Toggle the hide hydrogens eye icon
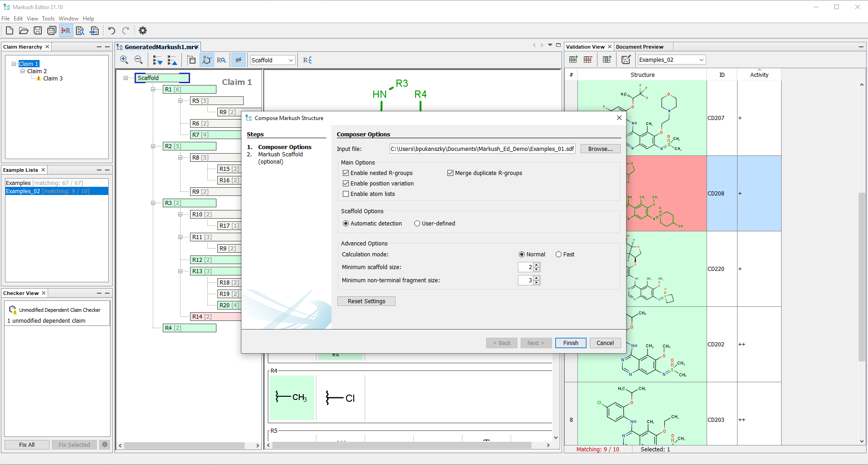The height and width of the screenshot is (465, 868). pos(239,60)
